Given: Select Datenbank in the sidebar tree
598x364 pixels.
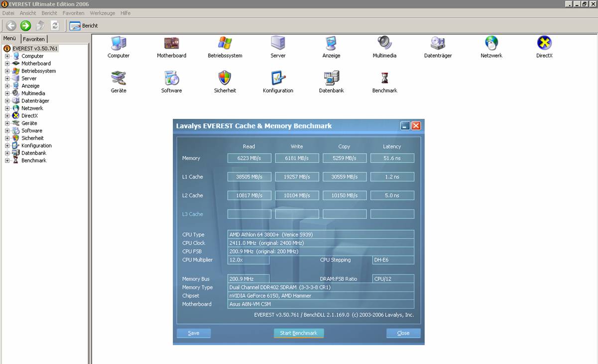Looking at the screenshot, I should click(34, 153).
